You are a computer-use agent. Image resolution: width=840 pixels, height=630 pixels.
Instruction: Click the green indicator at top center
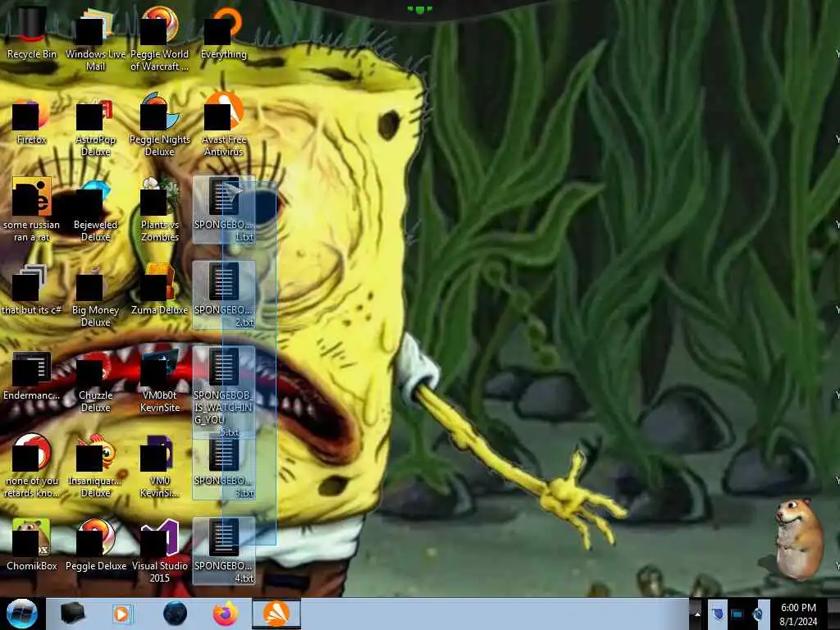click(419, 9)
